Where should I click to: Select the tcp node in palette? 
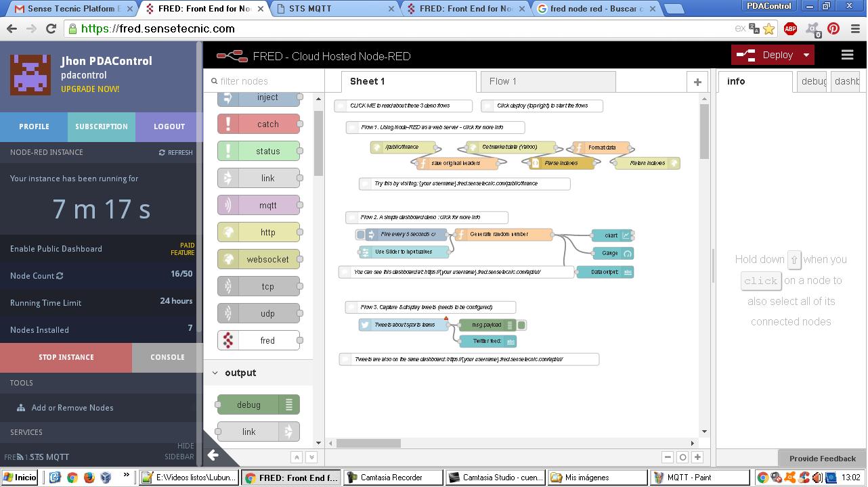pyautogui.click(x=259, y=286)
